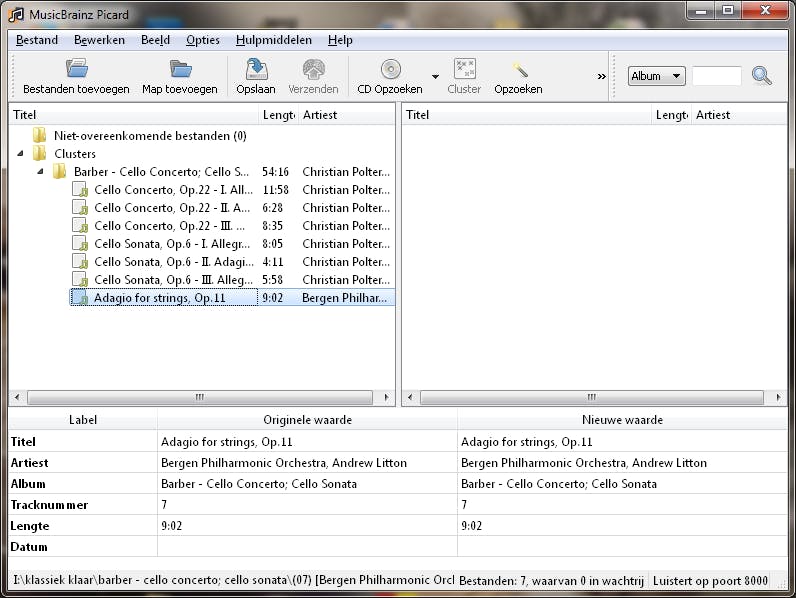Click the CD Opzoeken disc icon
796x598 pixels.
390,69
